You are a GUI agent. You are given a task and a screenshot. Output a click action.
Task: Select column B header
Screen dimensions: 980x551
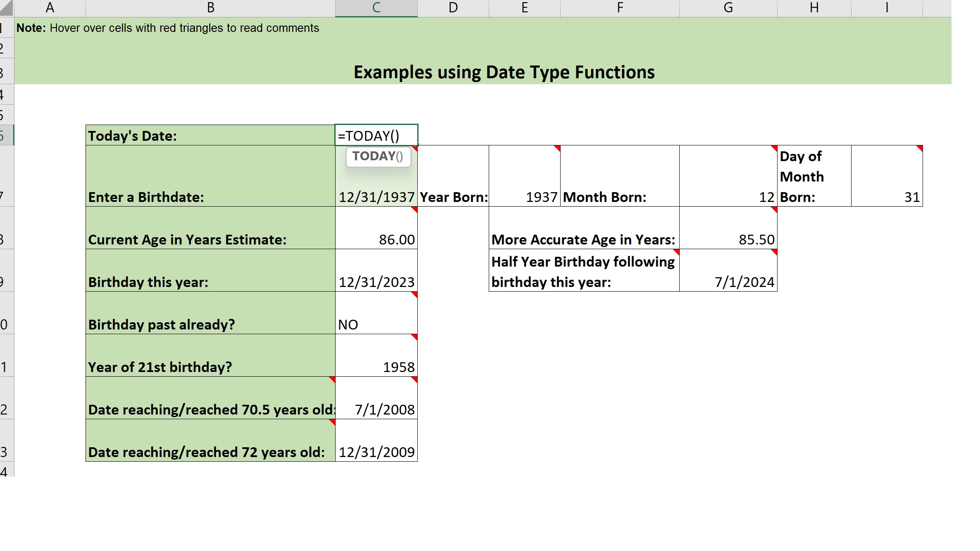210,8
